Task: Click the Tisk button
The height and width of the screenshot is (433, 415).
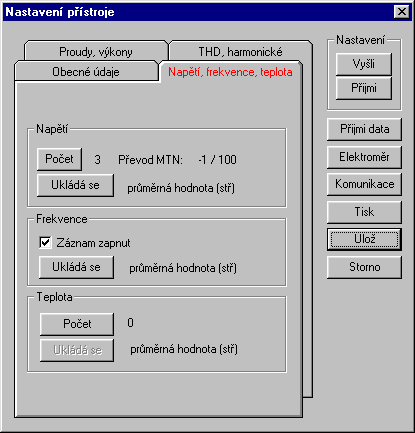Action: 364,212
